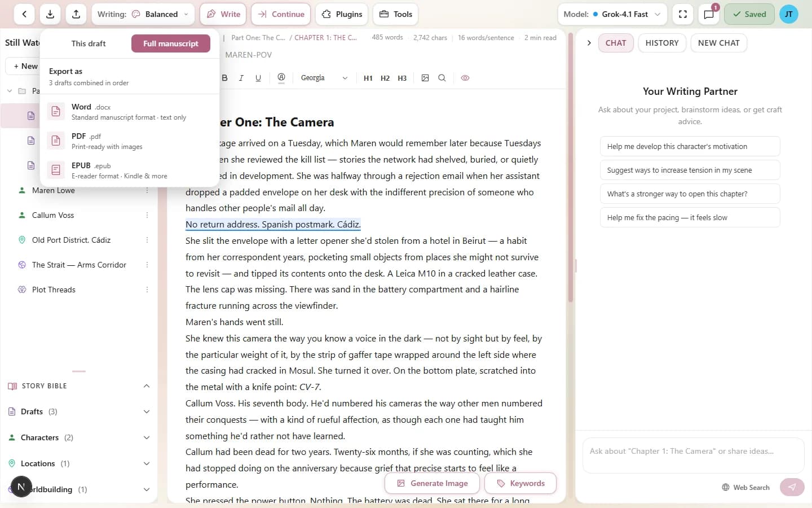Click the Generate Image button
Image resolution: width=812 pixels, height=508 pixels.
tap(433, 483)
